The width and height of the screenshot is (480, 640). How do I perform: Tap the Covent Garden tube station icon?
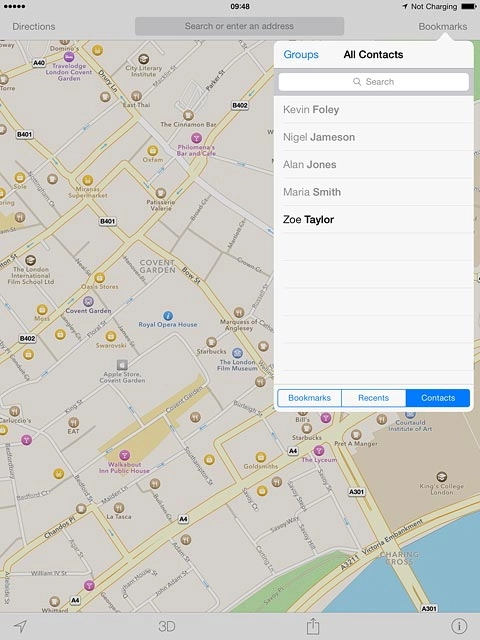click(x=88, y=302)
